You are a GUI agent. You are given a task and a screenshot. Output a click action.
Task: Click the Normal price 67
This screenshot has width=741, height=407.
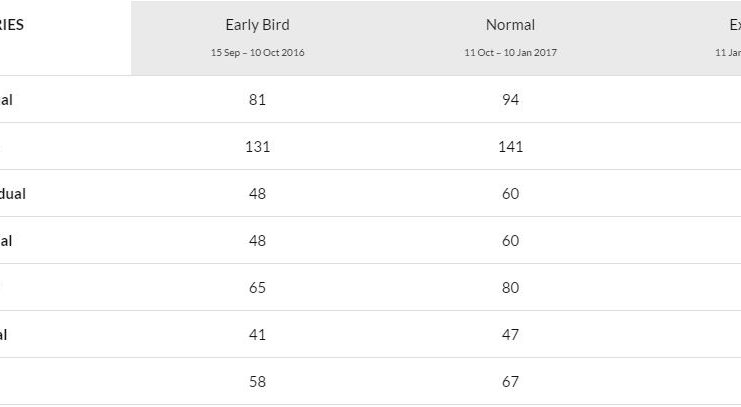510,381
